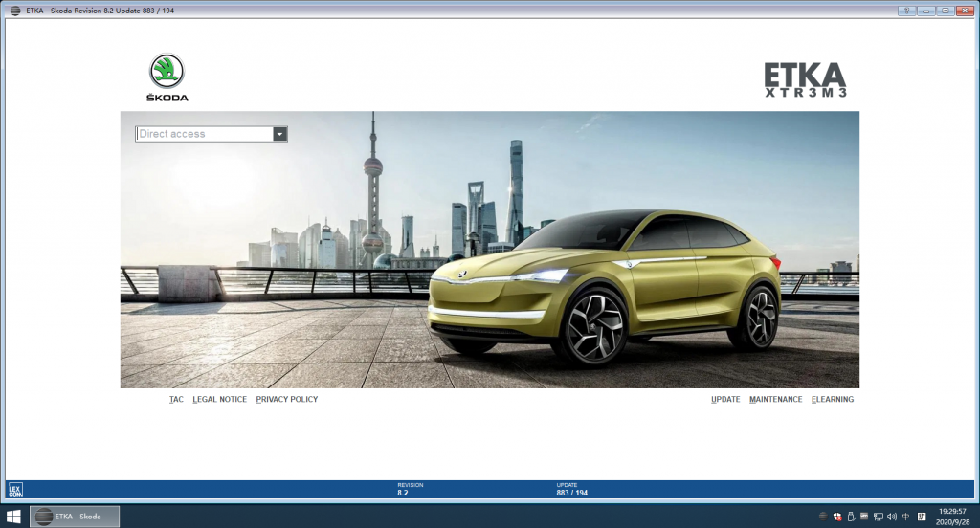
Task: Open the ETKA tray icon in the system tray
Action: 823,517
